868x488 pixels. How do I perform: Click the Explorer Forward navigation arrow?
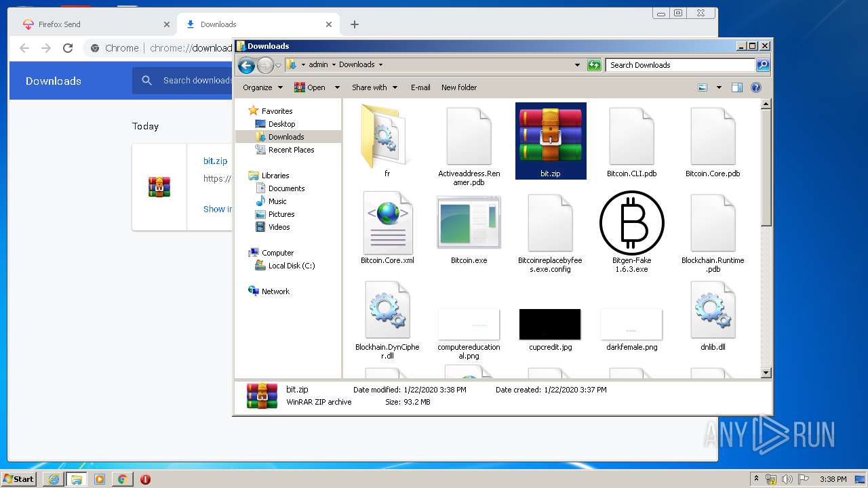pos(265,65)
